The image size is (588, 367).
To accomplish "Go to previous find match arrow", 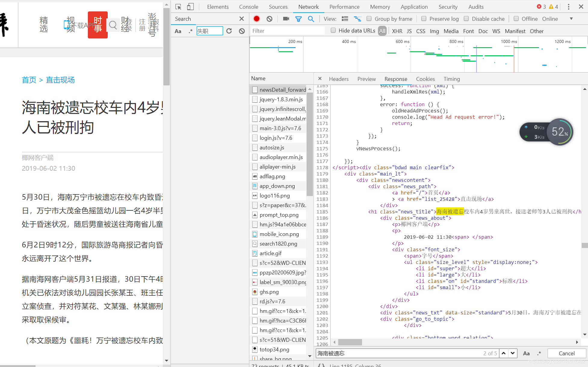I will point(503,353).
